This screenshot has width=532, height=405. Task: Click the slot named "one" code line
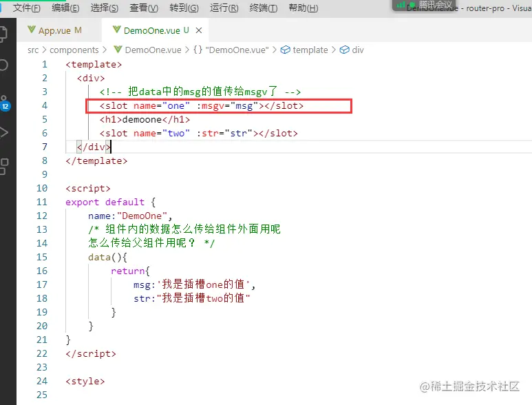point(202,106)
